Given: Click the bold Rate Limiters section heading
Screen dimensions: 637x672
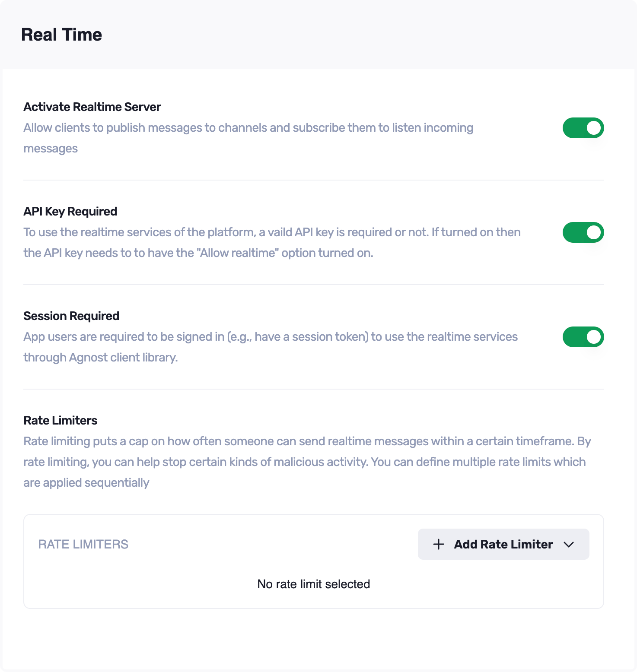Looking at the screenshot, I should (60, 420).
